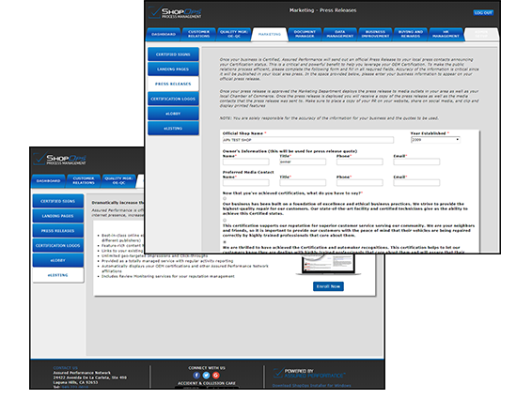Click the Powered by Assured Performance logo
532x400 pixels.
(309, 373)
